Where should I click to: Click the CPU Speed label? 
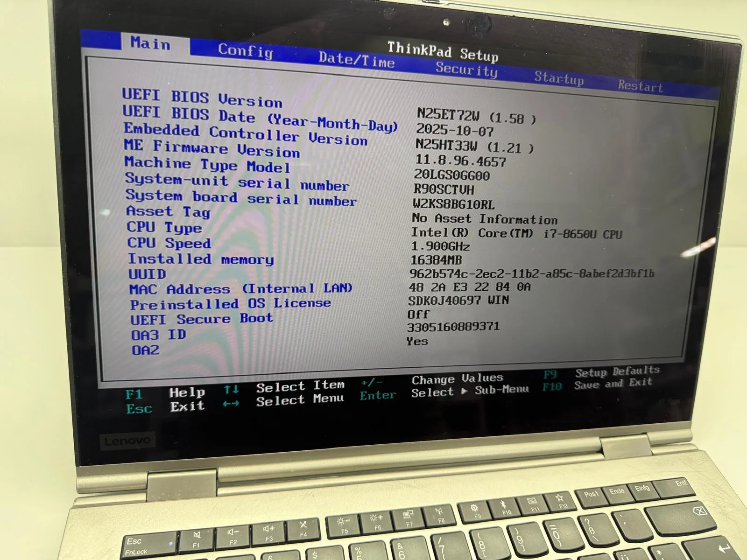(x=169, y=243)
